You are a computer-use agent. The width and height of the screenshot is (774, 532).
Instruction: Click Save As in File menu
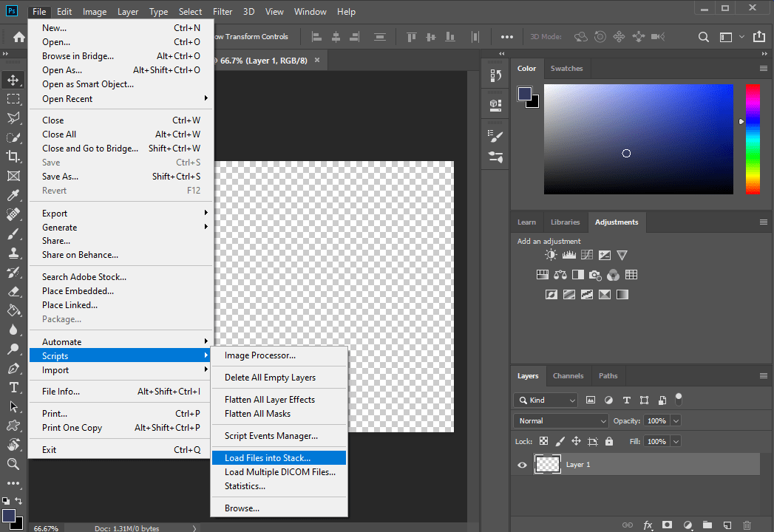point(60,177)
